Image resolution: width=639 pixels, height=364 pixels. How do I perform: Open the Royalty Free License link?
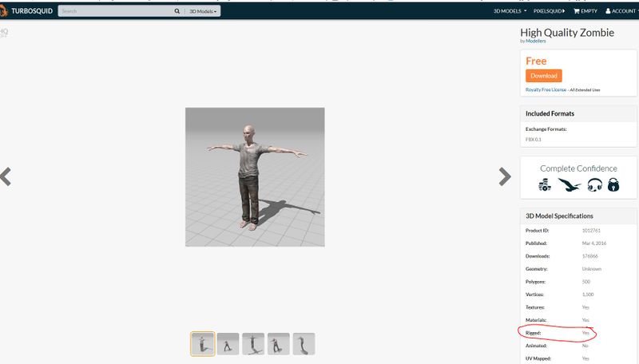pyautogui.click(x=546, y=89)
